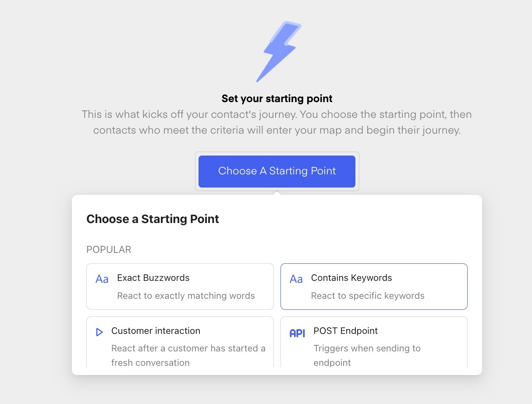
Task: Click 'React to exactly matching words' description
Action: coord(186,296)
